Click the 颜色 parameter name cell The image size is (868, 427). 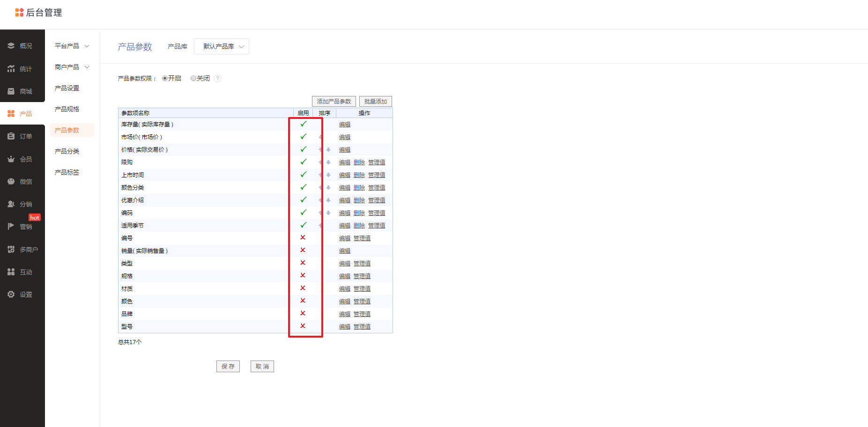(127, 302)
